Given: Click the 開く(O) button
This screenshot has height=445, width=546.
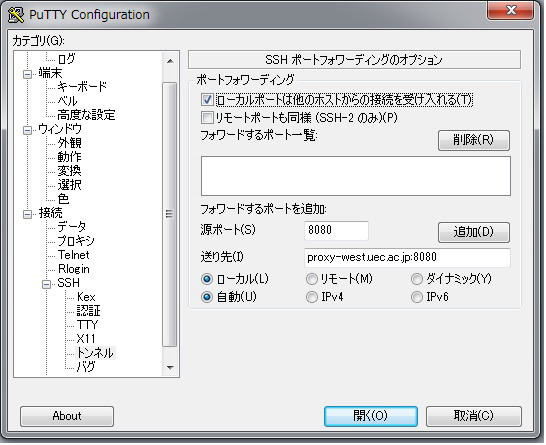Looking at the screenshot, I should point(371,416).
